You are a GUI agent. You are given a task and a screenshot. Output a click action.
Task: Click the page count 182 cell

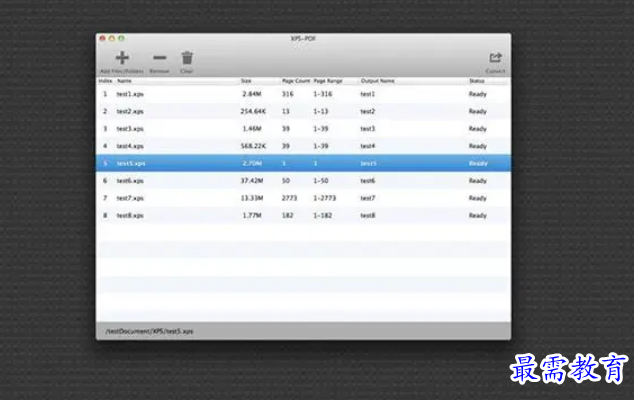[x=287, y=216]
